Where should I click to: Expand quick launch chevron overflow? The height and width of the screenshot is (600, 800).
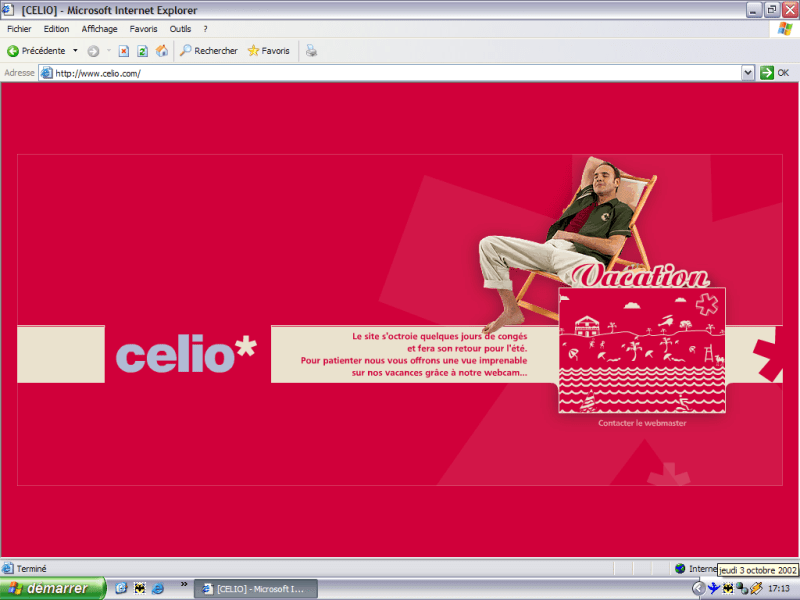click(x=184, y=584)
